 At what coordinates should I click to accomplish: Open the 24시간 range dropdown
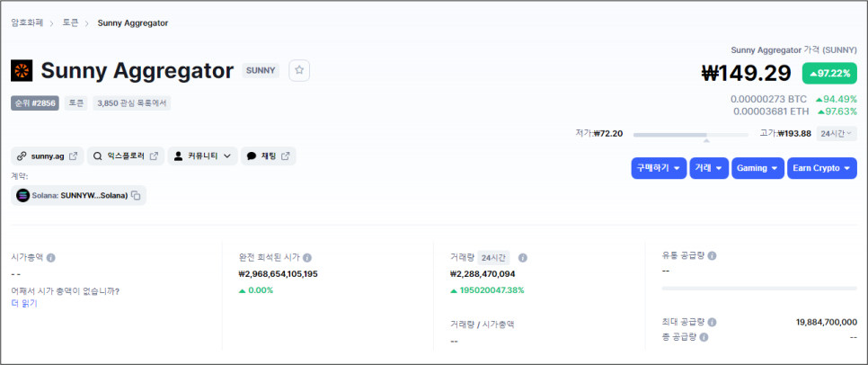tap(837, 133)
